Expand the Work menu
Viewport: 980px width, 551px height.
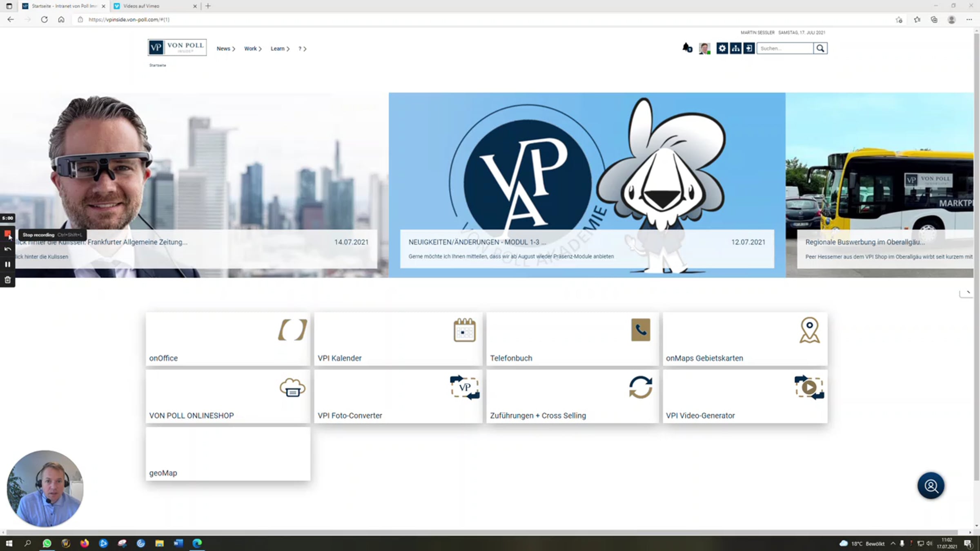click(x=253, y=49)
